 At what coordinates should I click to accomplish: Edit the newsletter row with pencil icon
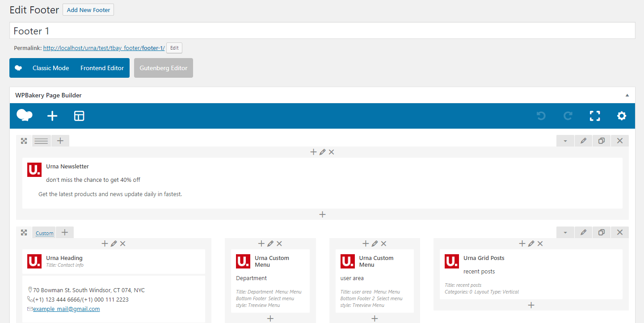pos(583,141)
